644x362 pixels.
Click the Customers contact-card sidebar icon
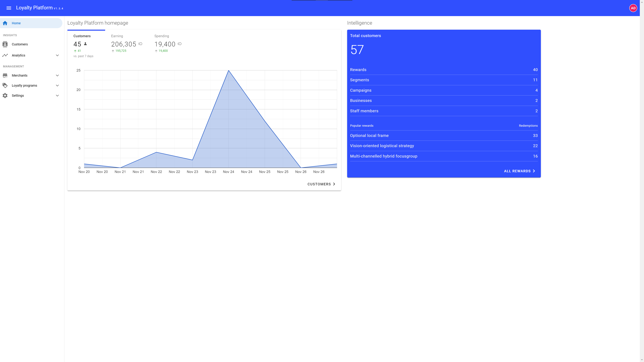pyautogui.click(x=5, y=44)
